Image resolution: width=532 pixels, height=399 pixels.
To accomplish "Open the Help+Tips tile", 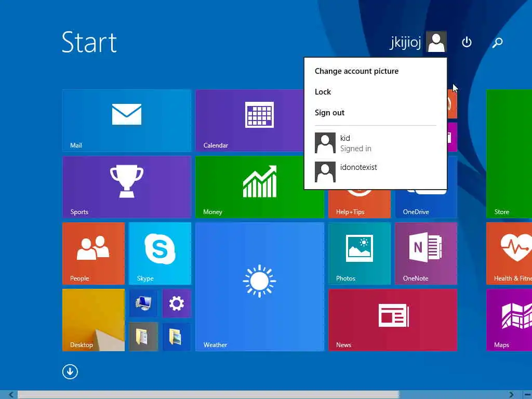I will [360, 204].
